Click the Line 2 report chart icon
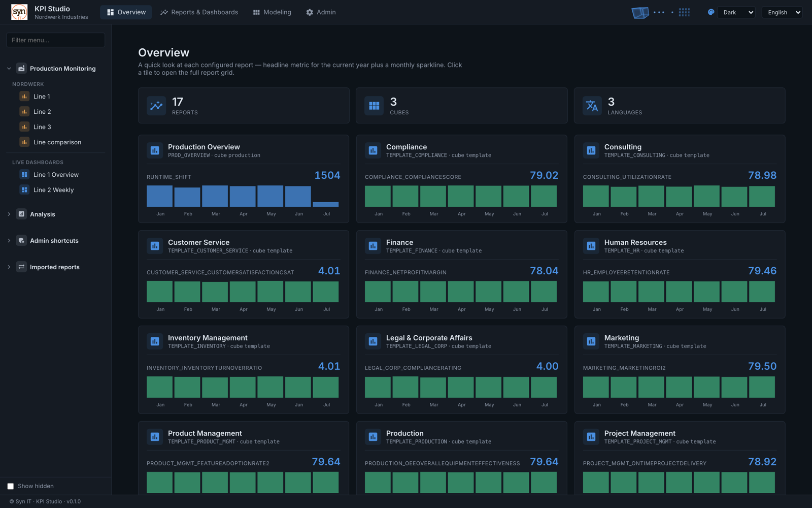This screenshot has width=812, height=508. point(24,111)
